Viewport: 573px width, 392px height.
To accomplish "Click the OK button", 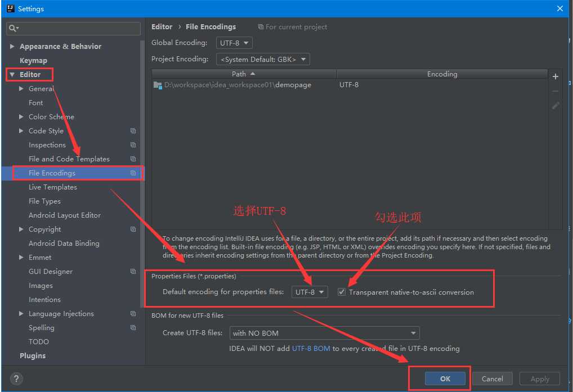I will point(445,379).
